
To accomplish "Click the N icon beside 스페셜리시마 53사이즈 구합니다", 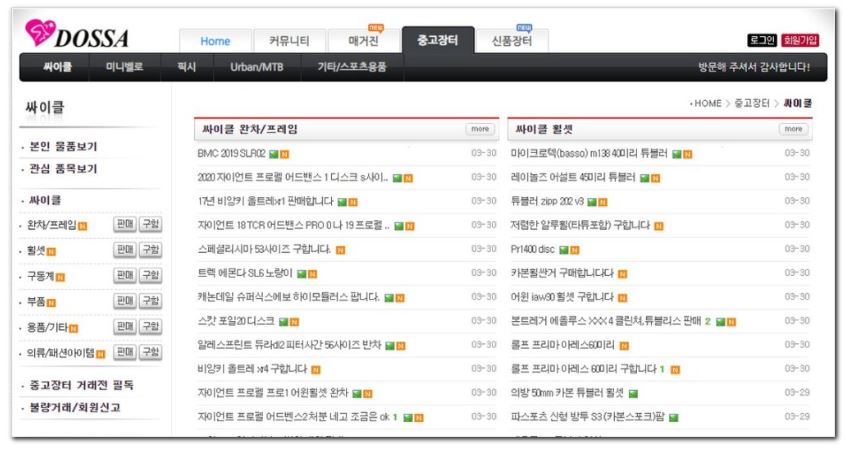I will point(341,250).
